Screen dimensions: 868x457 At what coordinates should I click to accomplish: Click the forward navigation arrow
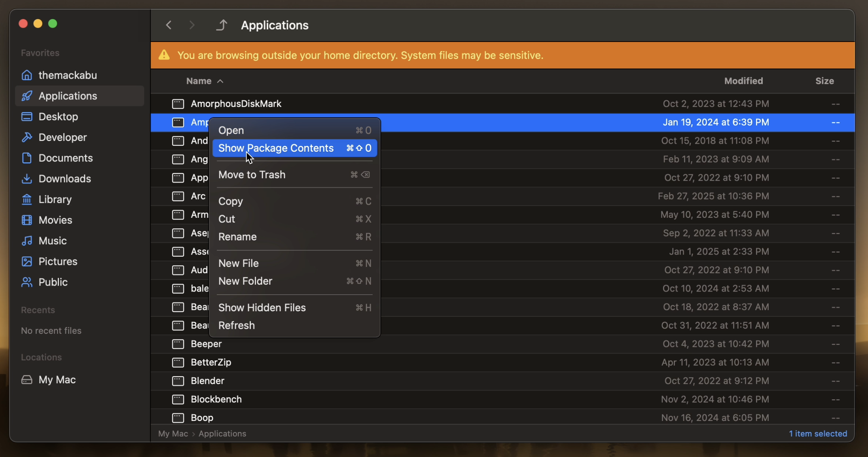[192, 25]
